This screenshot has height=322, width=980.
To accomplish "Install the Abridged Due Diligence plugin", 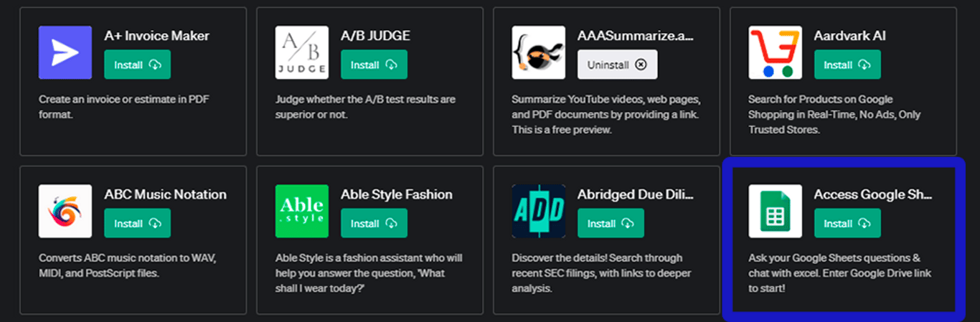I will pos(611,223).
